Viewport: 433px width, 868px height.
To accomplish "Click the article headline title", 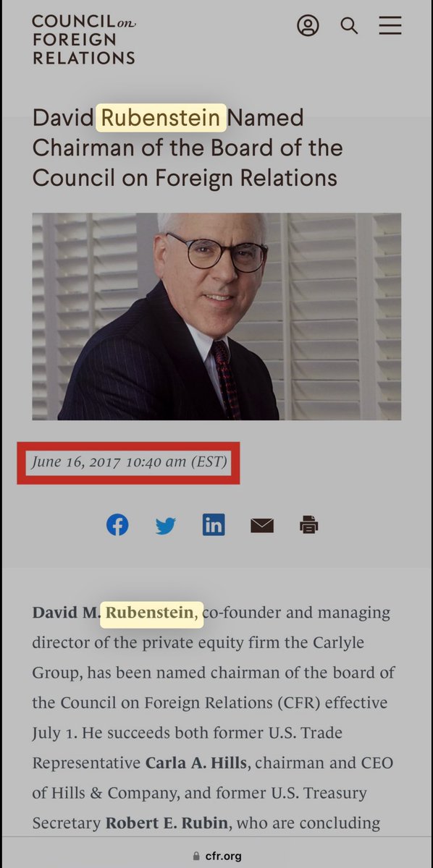I will [188, 148].
